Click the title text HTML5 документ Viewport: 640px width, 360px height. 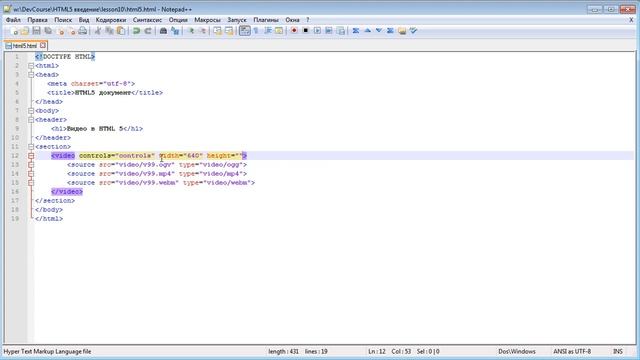click(x=103, y=93)
